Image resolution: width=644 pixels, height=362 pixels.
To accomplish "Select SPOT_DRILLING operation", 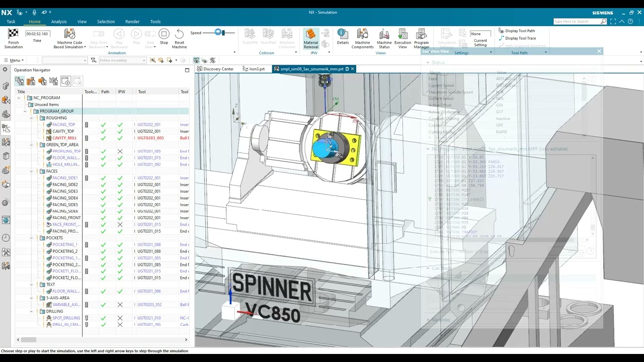I will (66, 318).
